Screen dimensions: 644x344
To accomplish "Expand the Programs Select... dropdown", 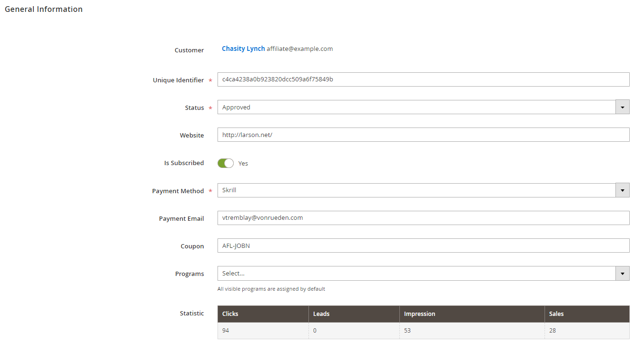I will point(423,273).
